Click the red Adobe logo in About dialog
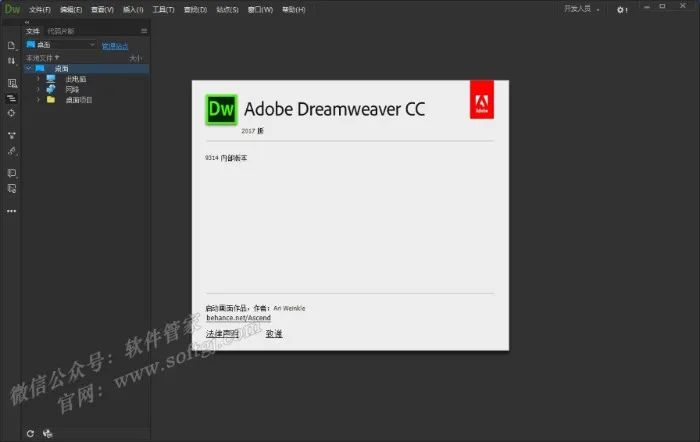The height and width of the screenshot is (442, 700). coord(482,100)
